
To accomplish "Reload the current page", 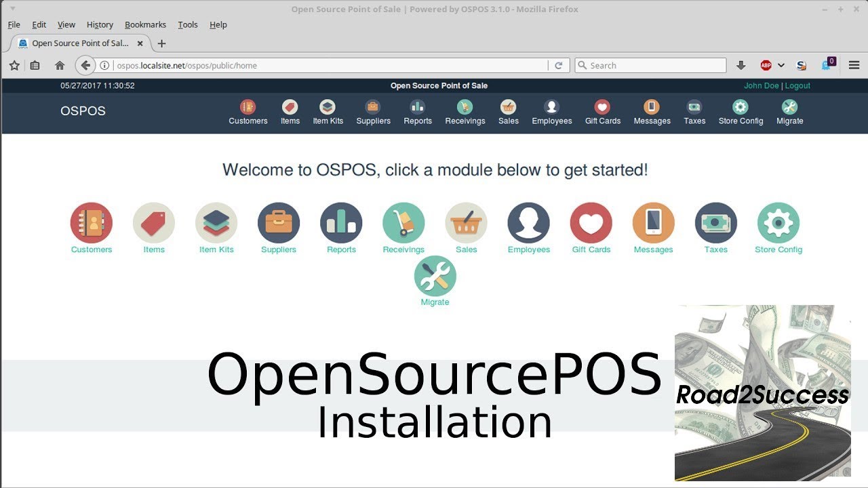I will click(559, 66).
